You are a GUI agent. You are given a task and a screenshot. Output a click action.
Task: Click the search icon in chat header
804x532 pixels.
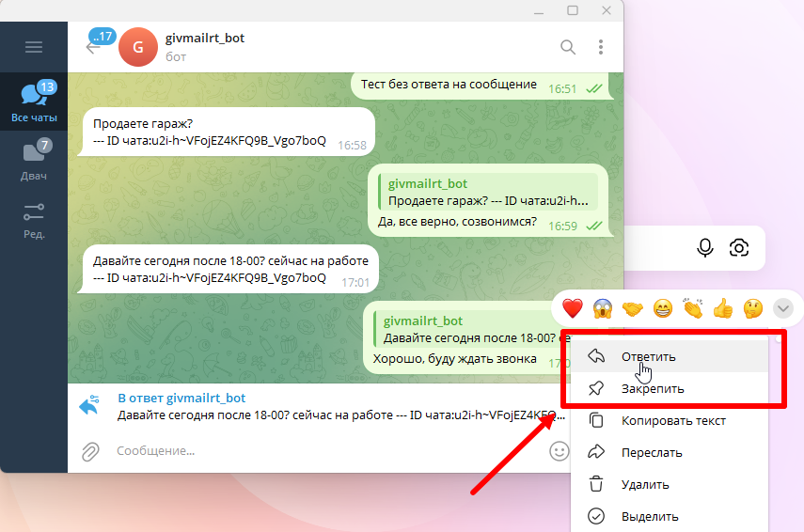568,47
